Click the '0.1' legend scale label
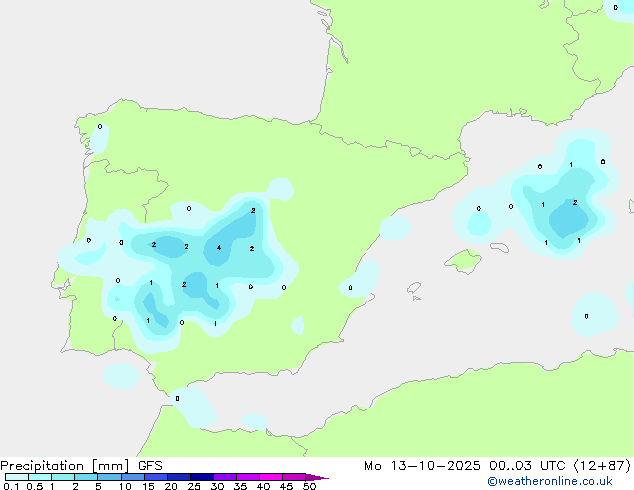This screenshot has height=490, width=634. 11,486
